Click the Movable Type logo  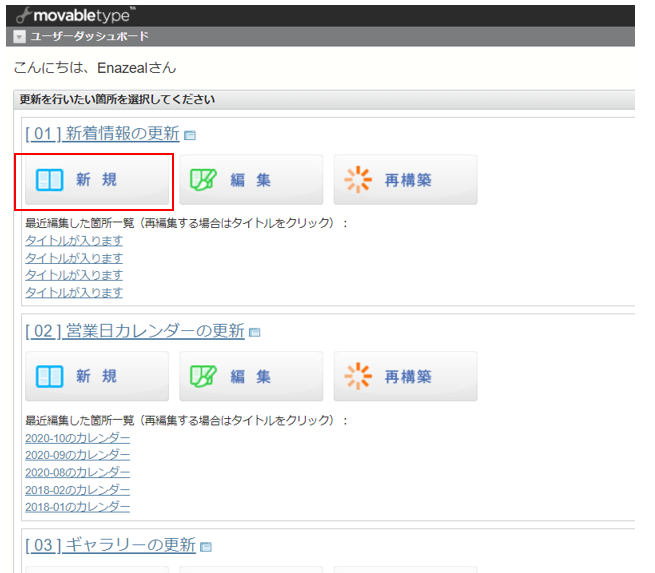pyautogui.click(x=76, y=15)
